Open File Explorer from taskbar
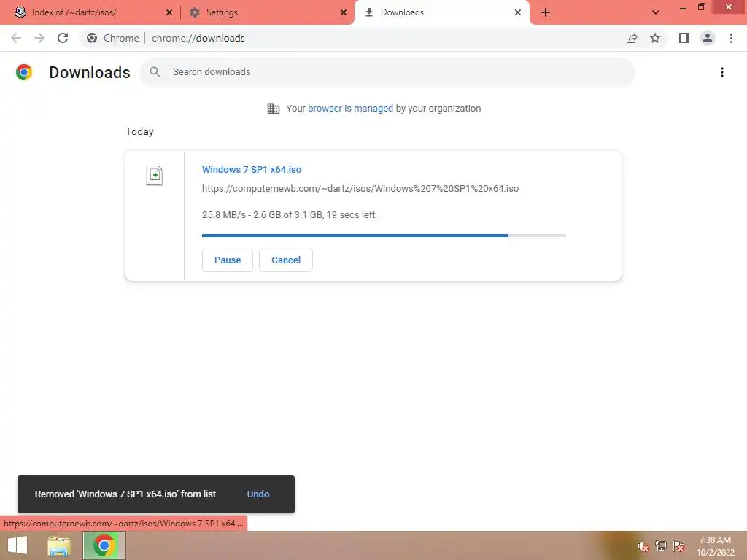The width and height of the screenshot is (747, 560). pyautogui.click(x=59, y=545)
